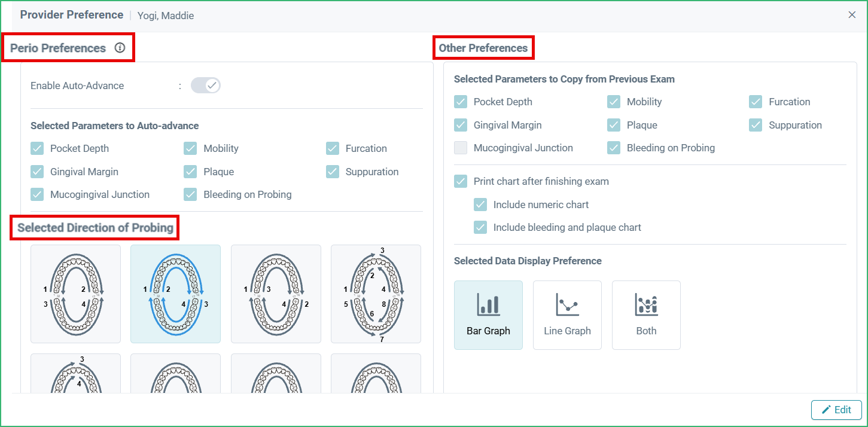Open the Perio Preferences info tooltip icon
Image resolution: width=868 pixels, height=427 pixels.
120,48
